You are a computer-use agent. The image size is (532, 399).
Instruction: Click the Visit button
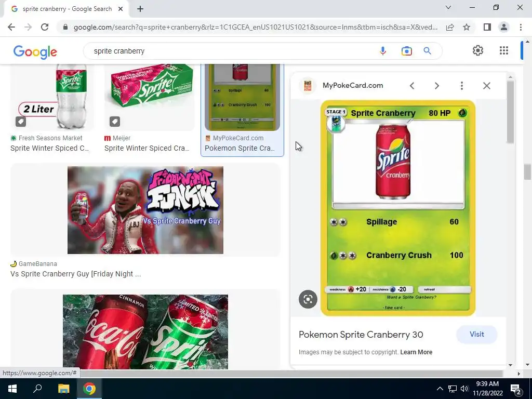(x=477, y=334)
